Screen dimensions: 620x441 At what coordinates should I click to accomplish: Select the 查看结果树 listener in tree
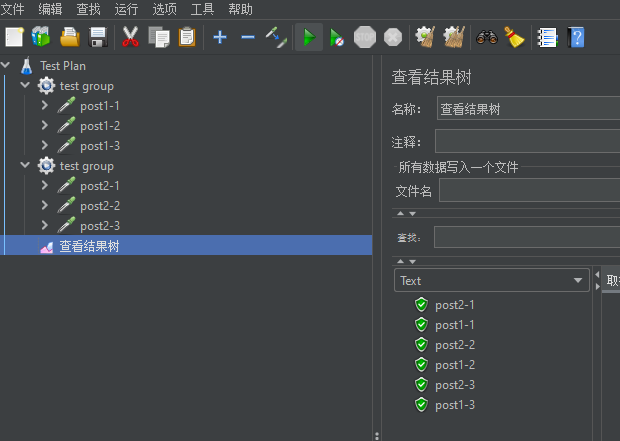(89, 246)
